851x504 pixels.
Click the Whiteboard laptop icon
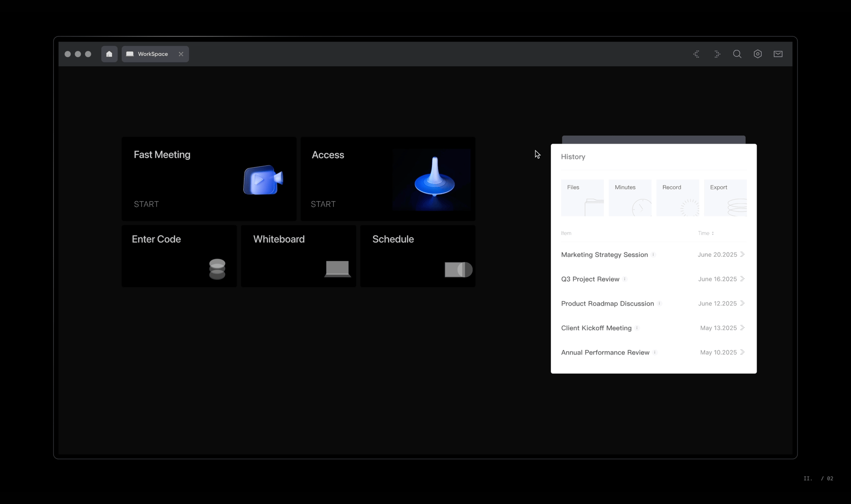coord(337,269)
